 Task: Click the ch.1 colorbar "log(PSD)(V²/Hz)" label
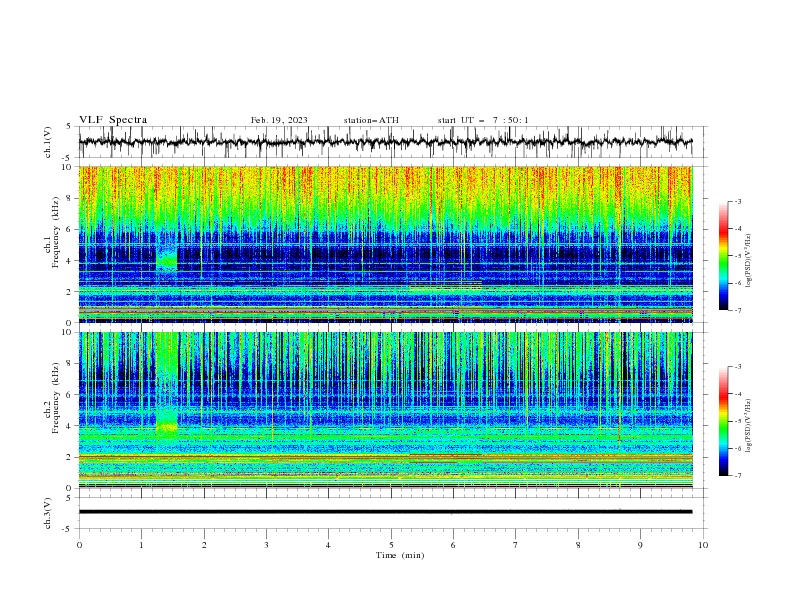pyautogui.click(x=748, y=261)
